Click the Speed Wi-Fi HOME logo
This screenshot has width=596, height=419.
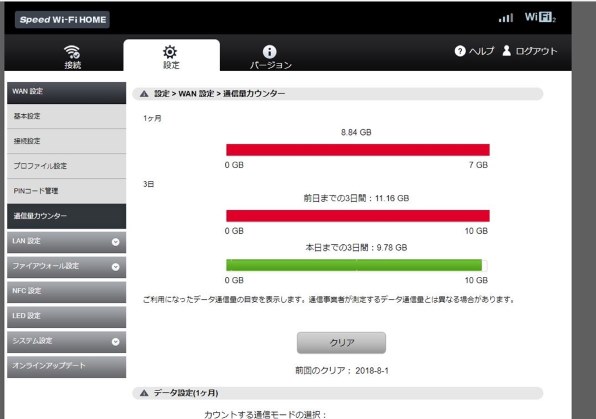pyautogui.click(x=62, y=20)
